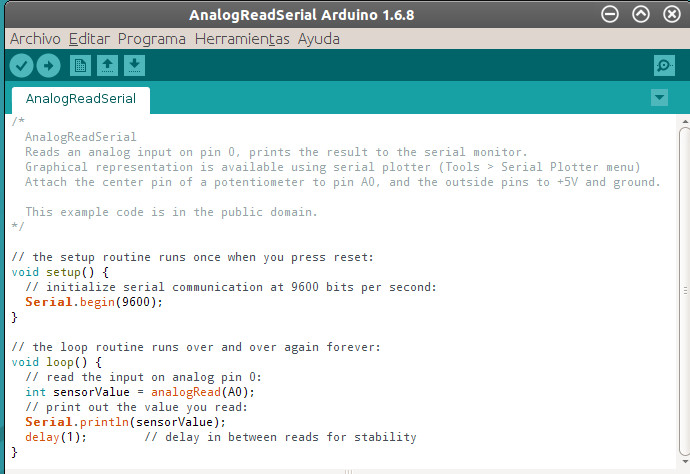Click the void setup() line in editor

pos(62,272)
